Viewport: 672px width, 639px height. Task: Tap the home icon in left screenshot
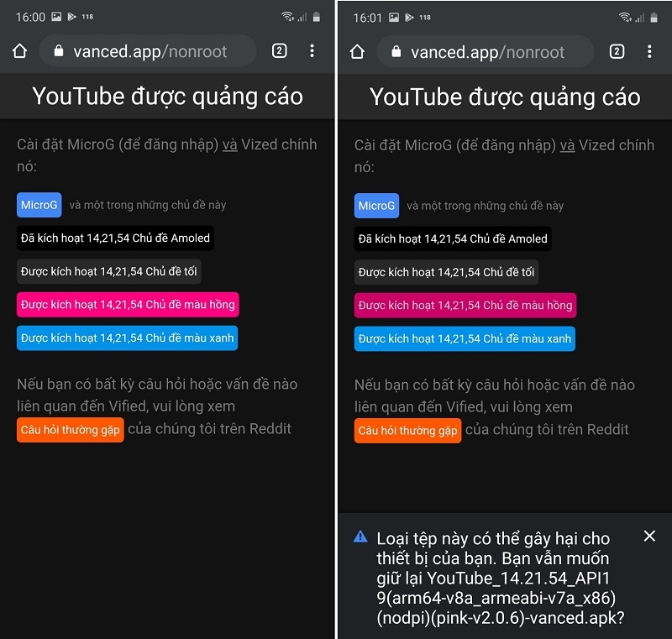19,51
